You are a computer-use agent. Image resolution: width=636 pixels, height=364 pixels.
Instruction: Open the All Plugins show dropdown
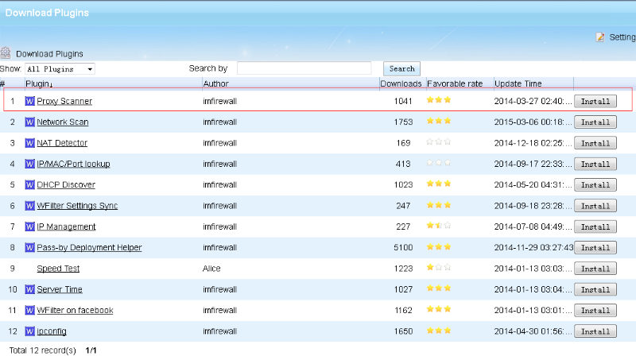60,69
